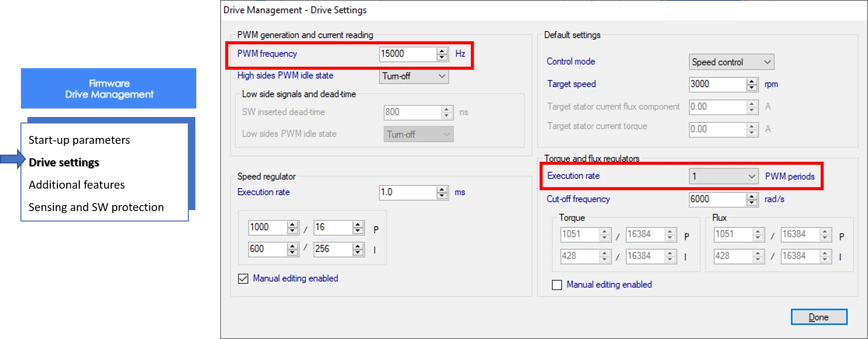Click speed regulator I divisor field 256

point(333,249)
